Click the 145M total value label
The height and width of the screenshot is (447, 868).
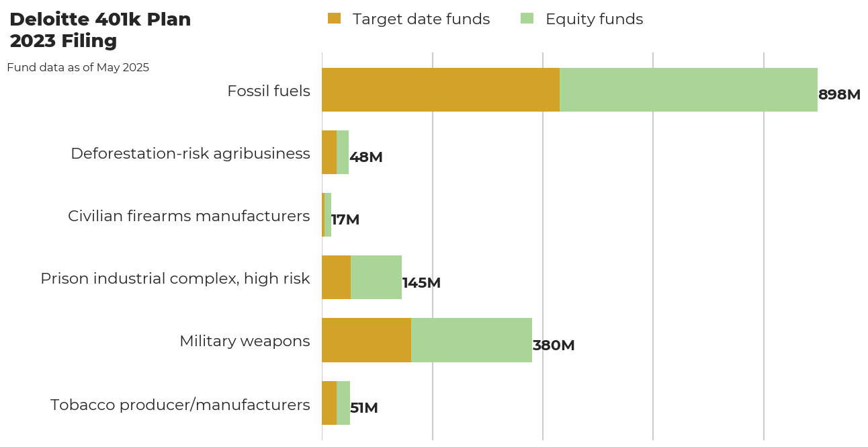421,283
